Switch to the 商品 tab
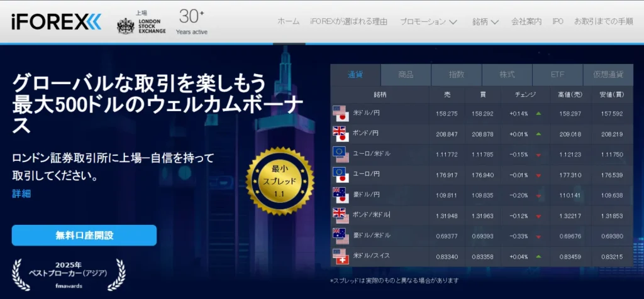This screenshot has width=644, height=299. pos(406,75)
